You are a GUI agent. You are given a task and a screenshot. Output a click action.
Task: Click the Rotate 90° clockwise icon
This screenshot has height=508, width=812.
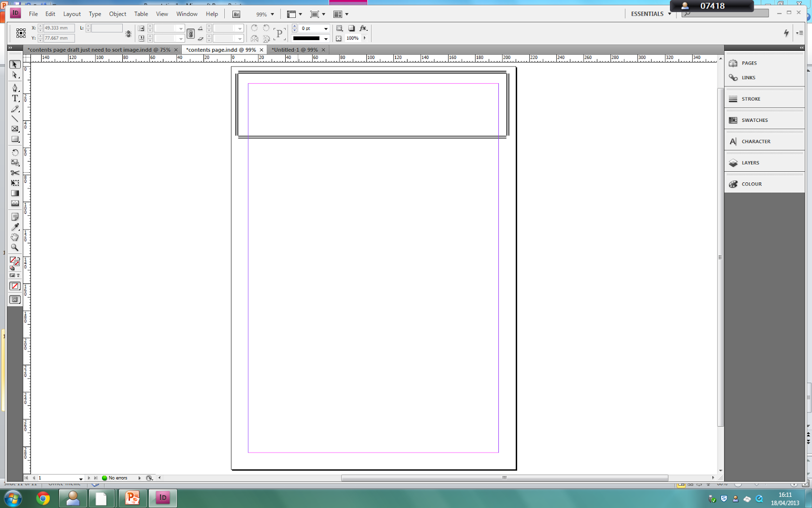pos(254,28)
